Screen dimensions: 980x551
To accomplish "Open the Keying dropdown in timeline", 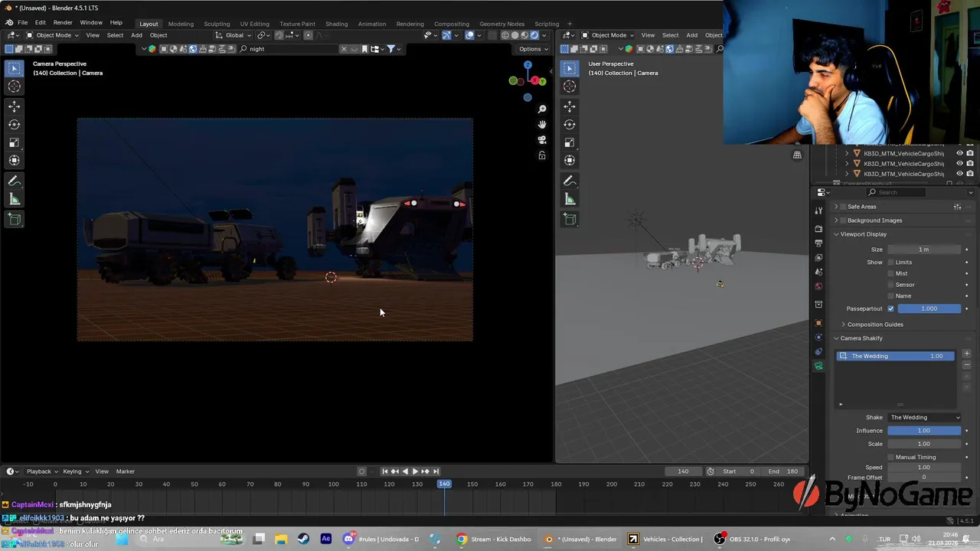I will [75, 471].
